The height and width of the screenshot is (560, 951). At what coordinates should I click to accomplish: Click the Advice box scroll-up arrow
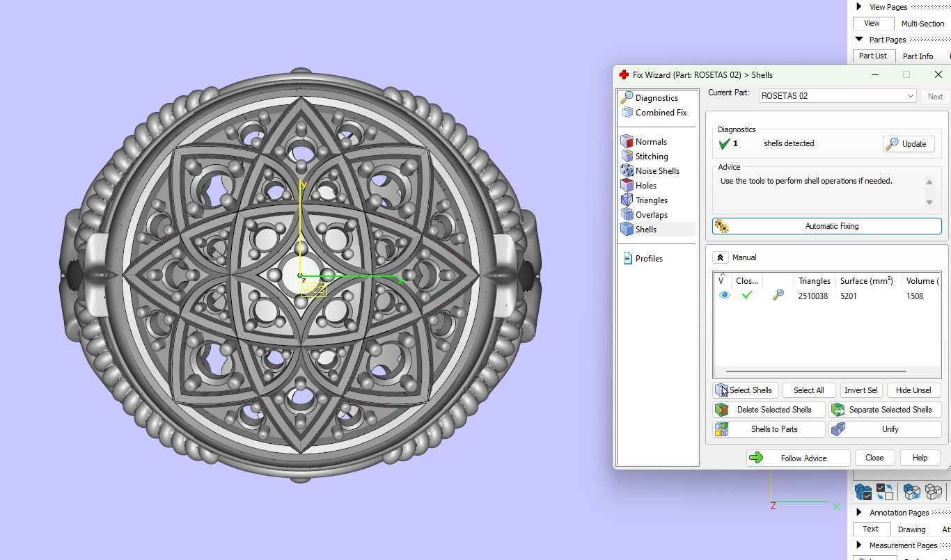click(x=929, y=182)
